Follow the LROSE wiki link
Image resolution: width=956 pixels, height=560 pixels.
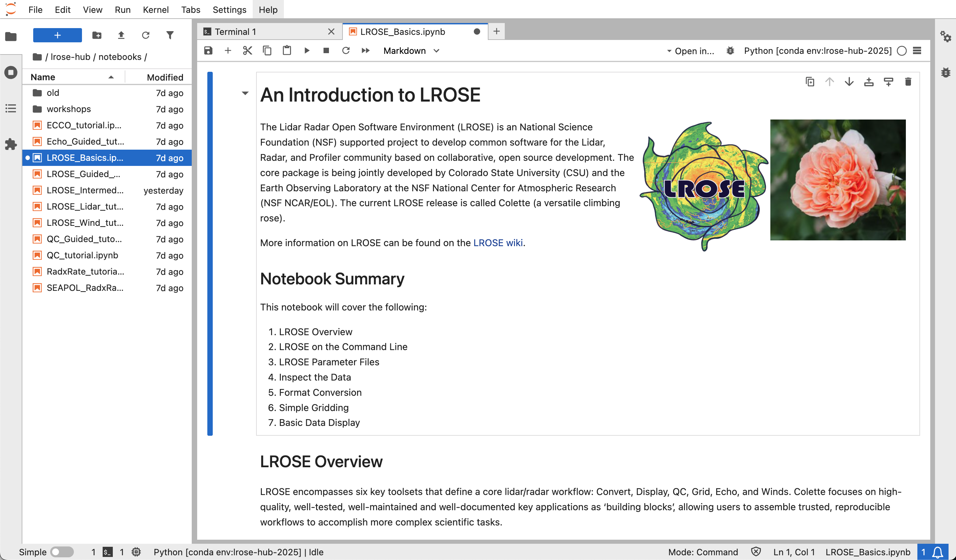498,243
